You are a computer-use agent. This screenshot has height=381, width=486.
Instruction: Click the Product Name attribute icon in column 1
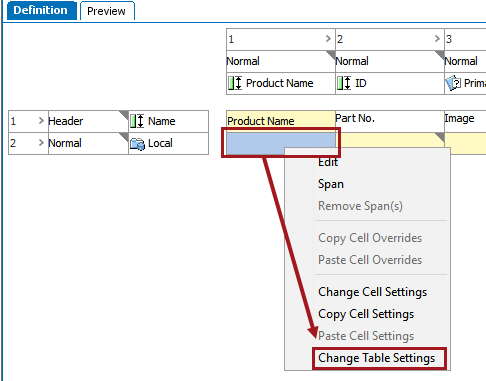click(x=235, y=83)
